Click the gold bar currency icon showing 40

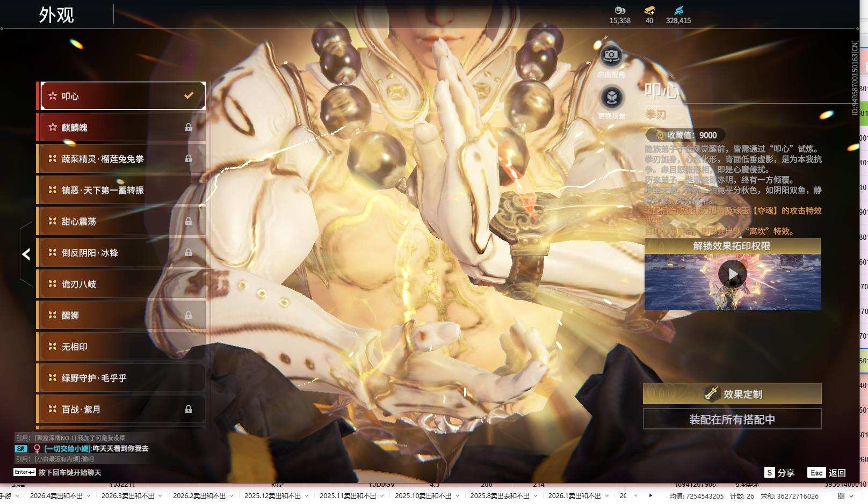(649, 10)
